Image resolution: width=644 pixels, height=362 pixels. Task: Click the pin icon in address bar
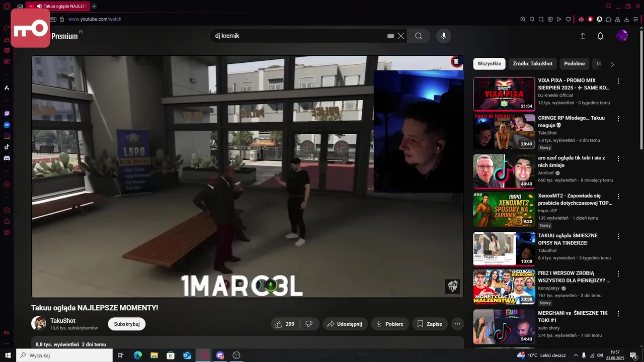tap(532, 19)
